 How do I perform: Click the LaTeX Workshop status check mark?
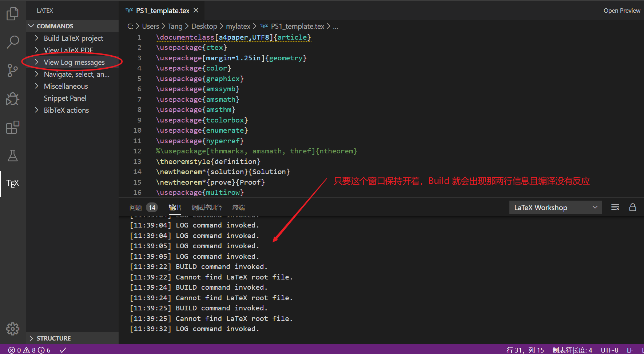pyautogui.click(x=63, y=350)
